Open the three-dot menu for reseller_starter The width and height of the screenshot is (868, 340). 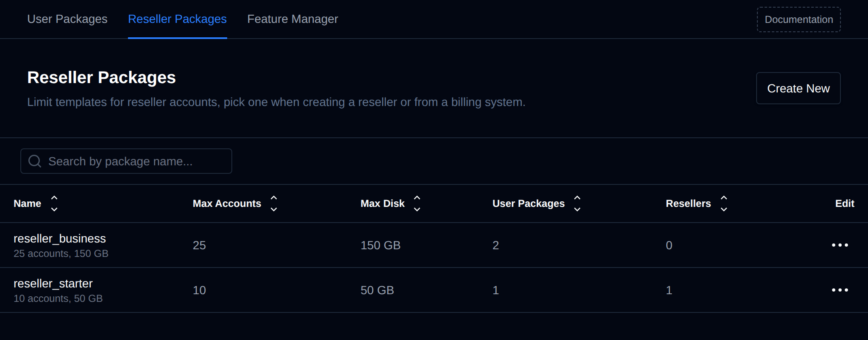[840, 290]
